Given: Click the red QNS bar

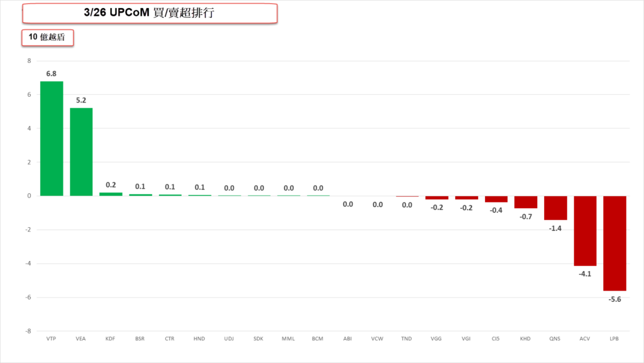Looking at the screenshot, I should click(555, 208).
